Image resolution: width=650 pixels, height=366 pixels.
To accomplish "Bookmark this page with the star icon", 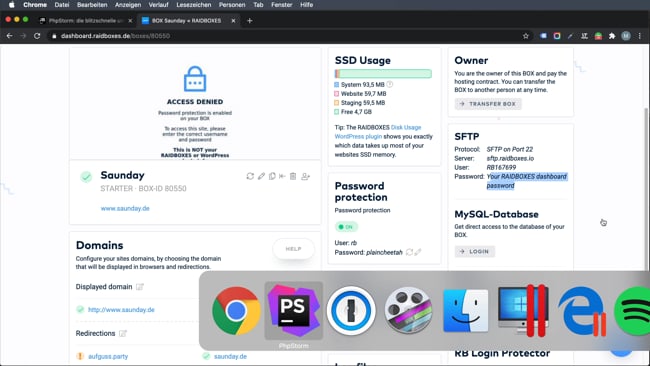I will (526, 36).
